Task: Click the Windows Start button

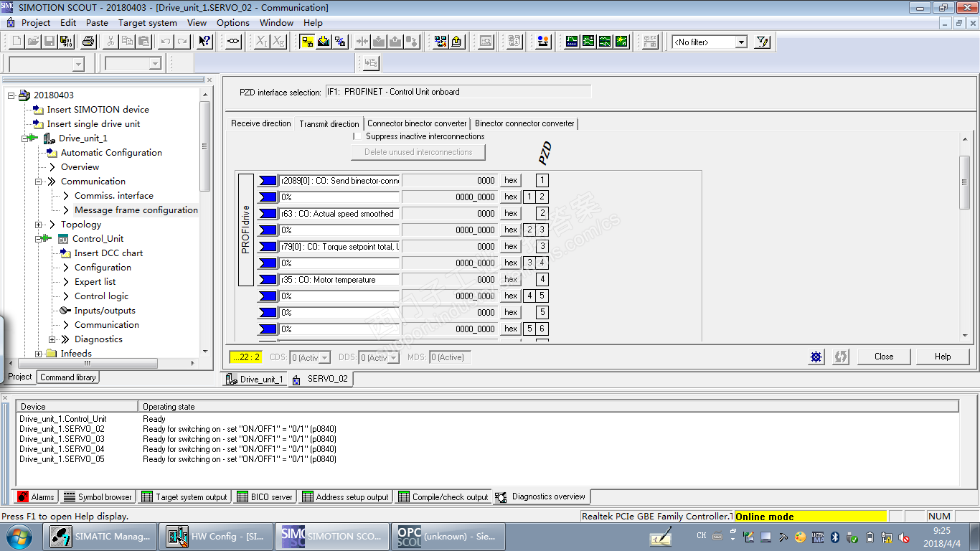Action: [19, 537]
